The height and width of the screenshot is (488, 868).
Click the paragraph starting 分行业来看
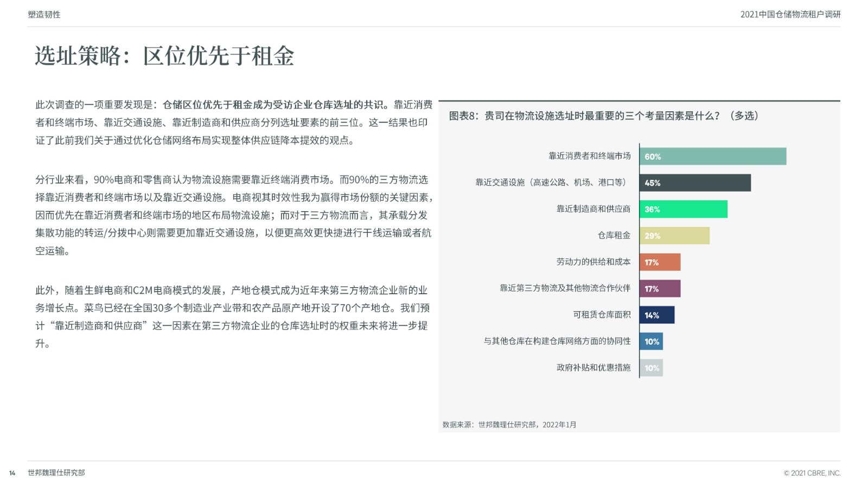[x=234, y=215]
